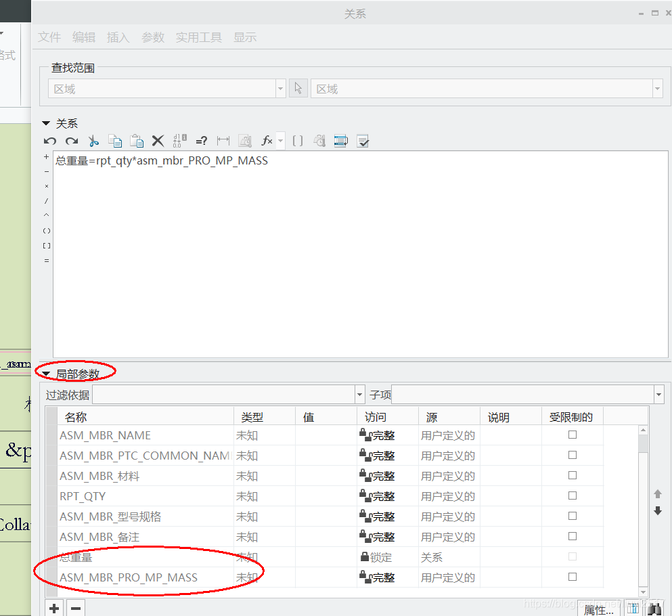672x616 pixels.
Task: Toggle dimension name/value switch icon
Action: [x=179, y=141]
